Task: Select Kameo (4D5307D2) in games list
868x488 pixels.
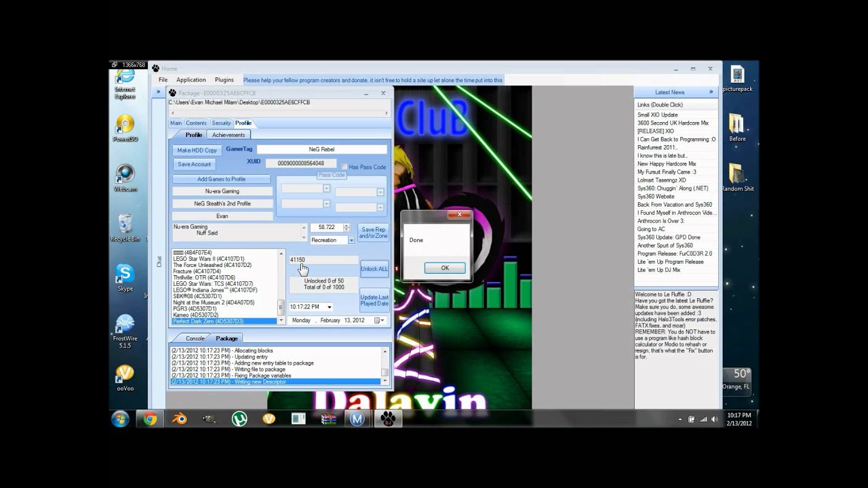Action: click(195, 315)
